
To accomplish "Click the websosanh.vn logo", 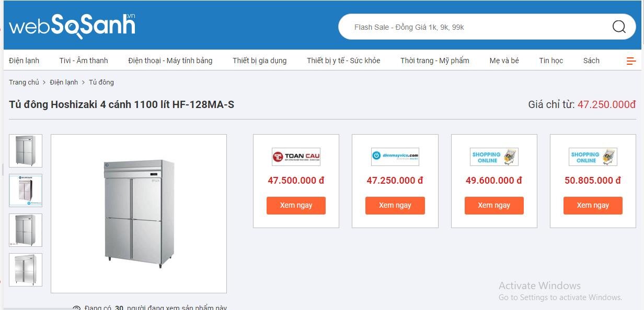I will point(73,23).
